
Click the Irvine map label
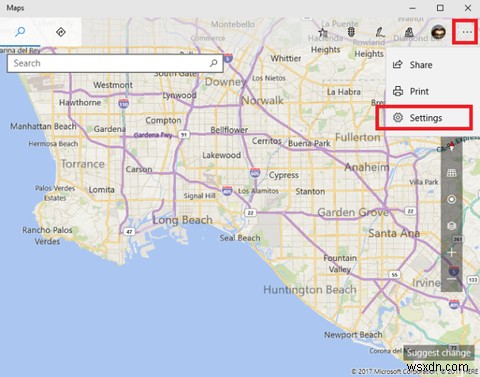(x=426, y=283)
